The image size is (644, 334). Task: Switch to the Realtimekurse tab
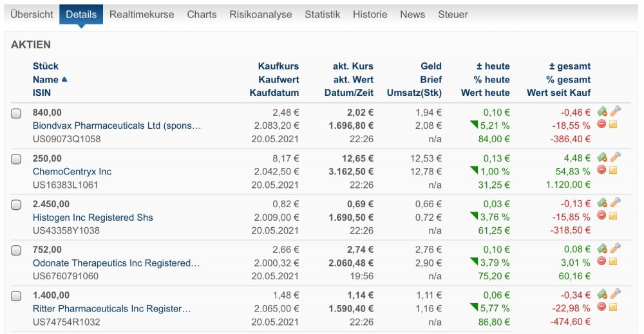(x=142, y=14)
